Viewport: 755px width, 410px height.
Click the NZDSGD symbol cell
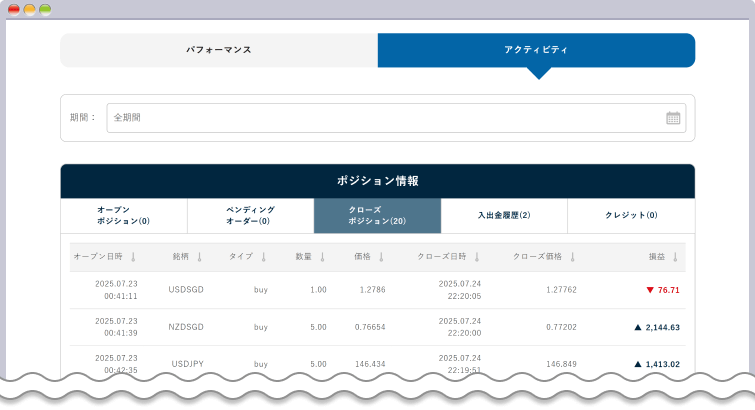(x=186, y=327)
